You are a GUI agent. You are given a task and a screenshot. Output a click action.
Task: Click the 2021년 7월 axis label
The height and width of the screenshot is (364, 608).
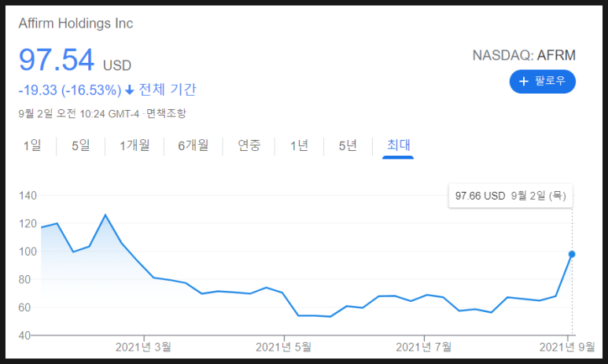tap(423, 347)
